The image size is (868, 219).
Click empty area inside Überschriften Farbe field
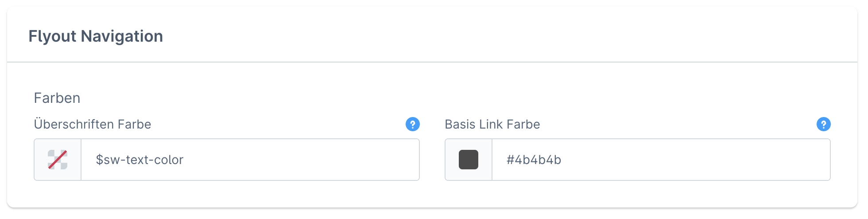[x=310, y=160]
